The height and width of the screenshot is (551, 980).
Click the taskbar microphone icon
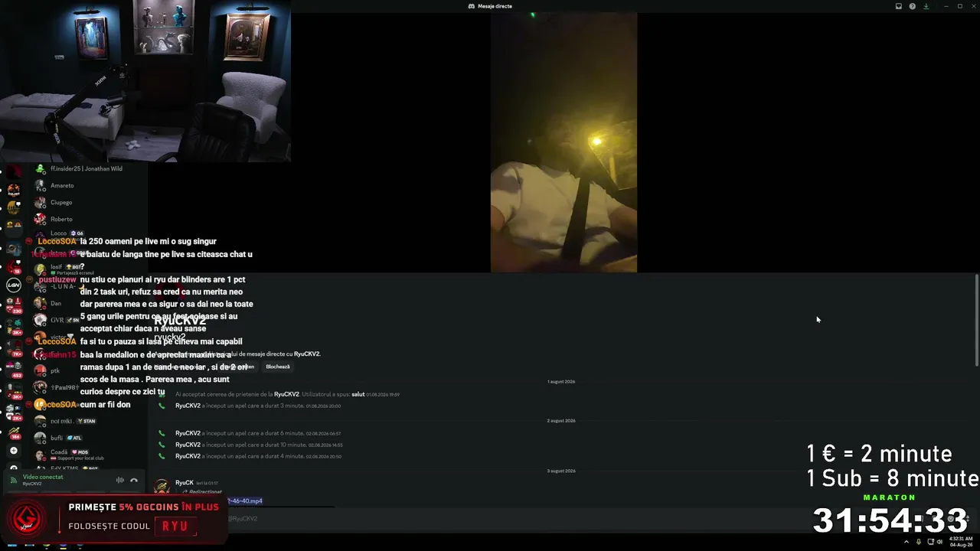pos(918,542)
